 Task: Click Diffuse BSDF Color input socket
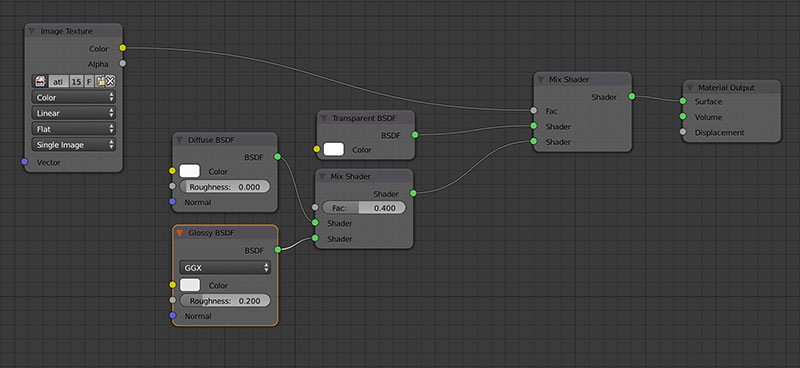pyautogui.click(x=172, y=171)
